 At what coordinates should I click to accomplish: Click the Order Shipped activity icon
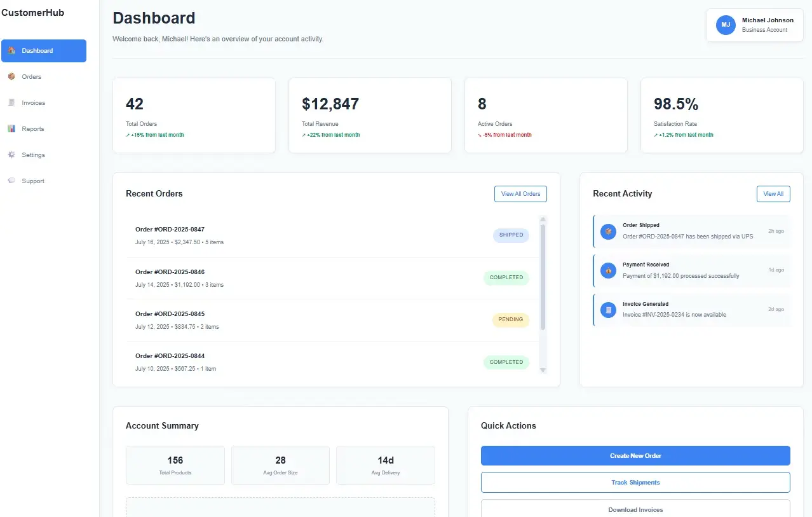[608, 231]
